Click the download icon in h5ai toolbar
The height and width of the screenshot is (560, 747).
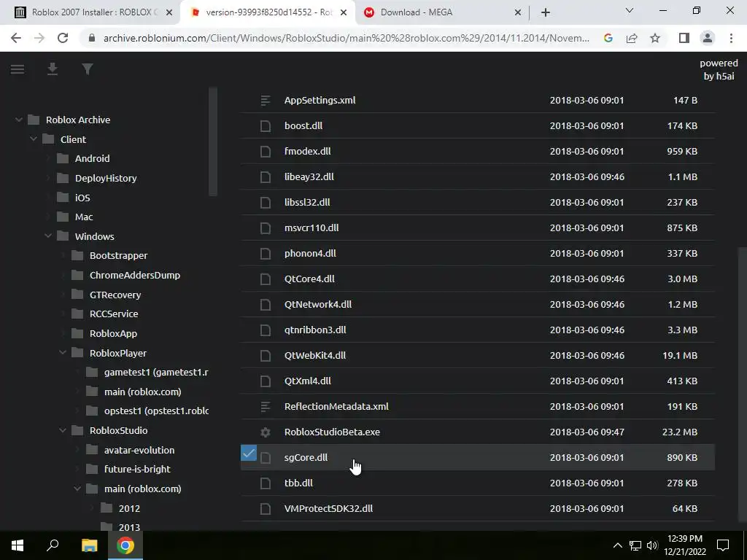point(53,69)
